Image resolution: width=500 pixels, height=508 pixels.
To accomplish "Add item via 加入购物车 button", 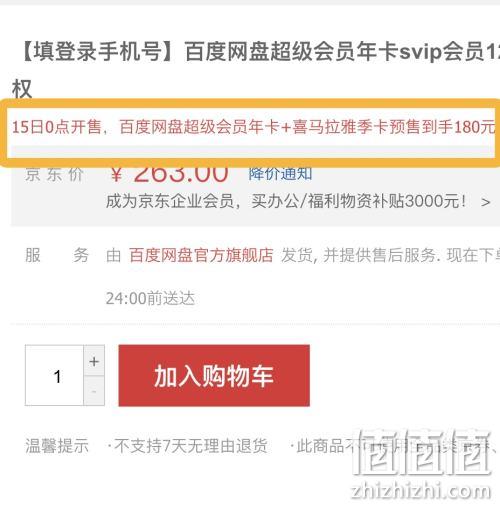I will [214, 376].
